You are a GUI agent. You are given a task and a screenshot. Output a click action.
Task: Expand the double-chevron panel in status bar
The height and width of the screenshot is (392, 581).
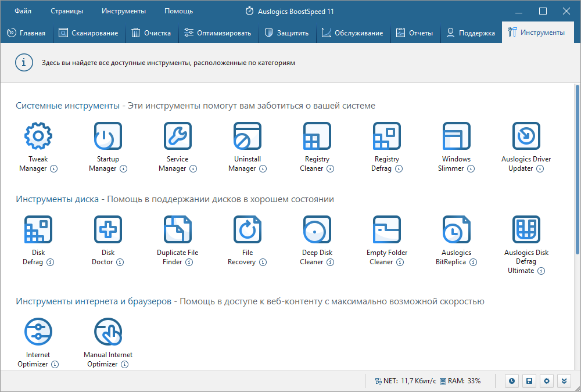564,381
